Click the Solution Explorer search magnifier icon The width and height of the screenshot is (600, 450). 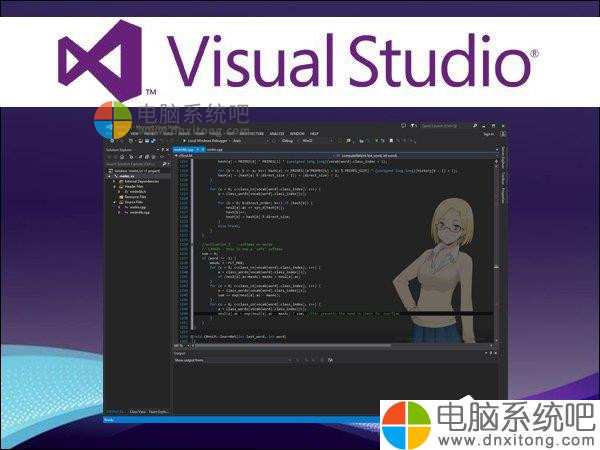click(x=164, y=164)
